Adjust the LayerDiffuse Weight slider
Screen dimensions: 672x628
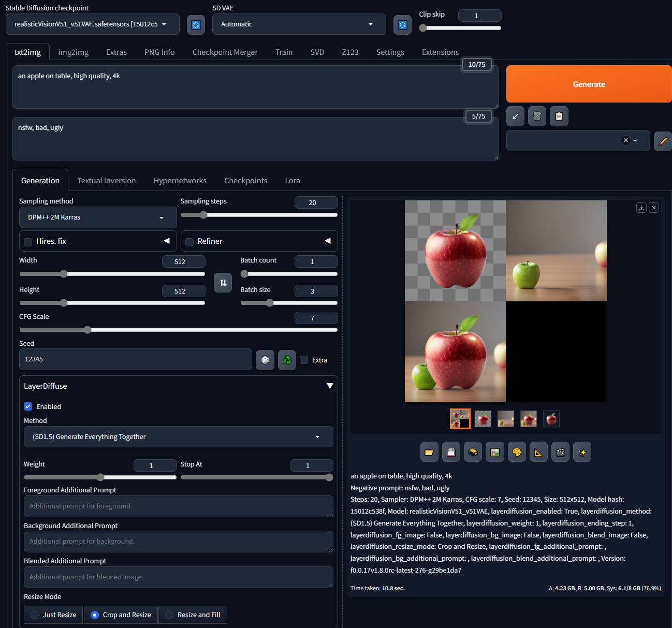100,477
